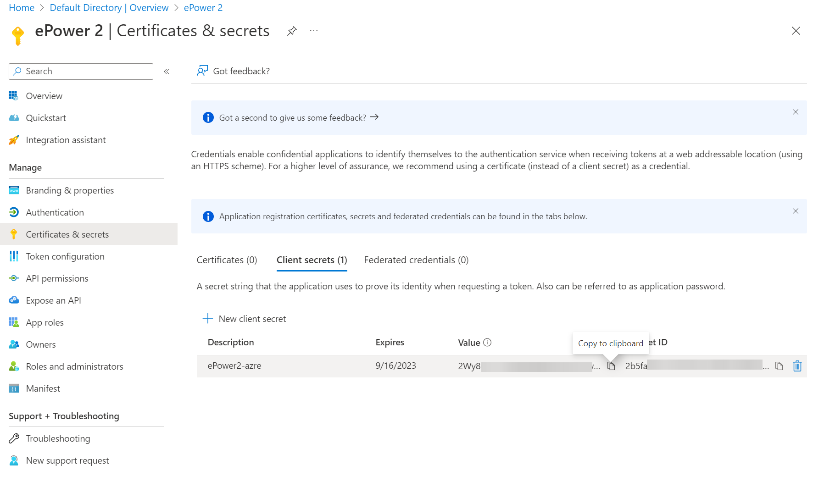Click the Certificates & secrets key icon
This screenshot has height=504, width=813.
(14, 234)
